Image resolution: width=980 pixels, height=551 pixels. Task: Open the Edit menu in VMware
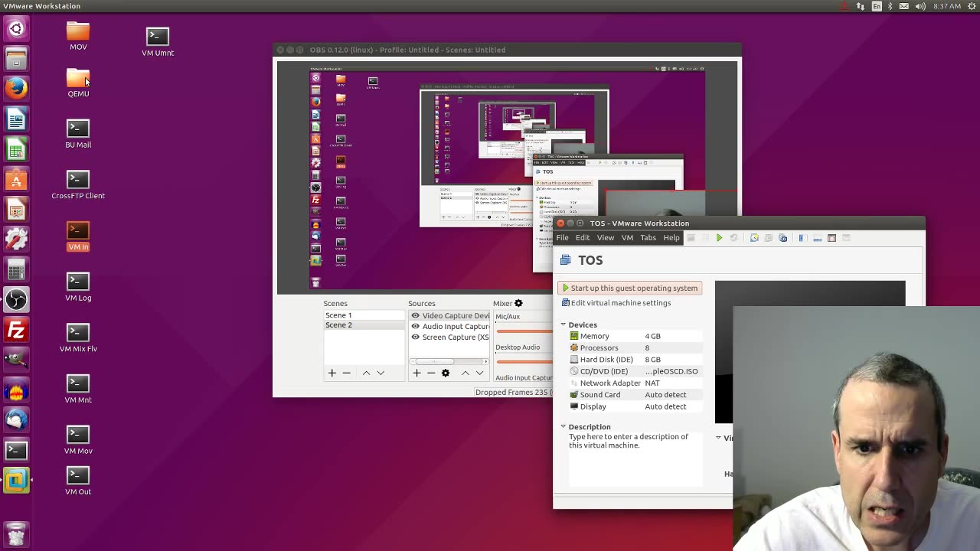[x=583, y=238]
